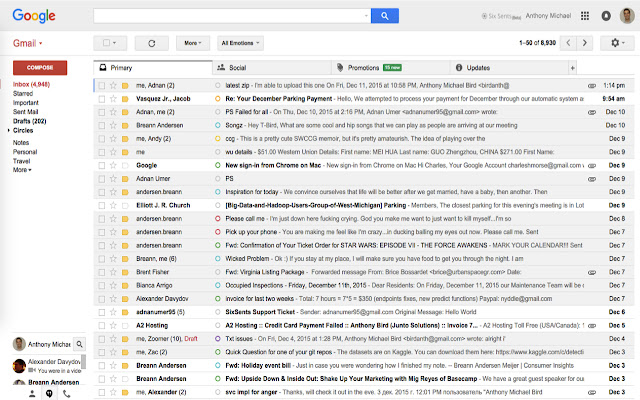Open the Travel label
640x400 pixels.
22,161
